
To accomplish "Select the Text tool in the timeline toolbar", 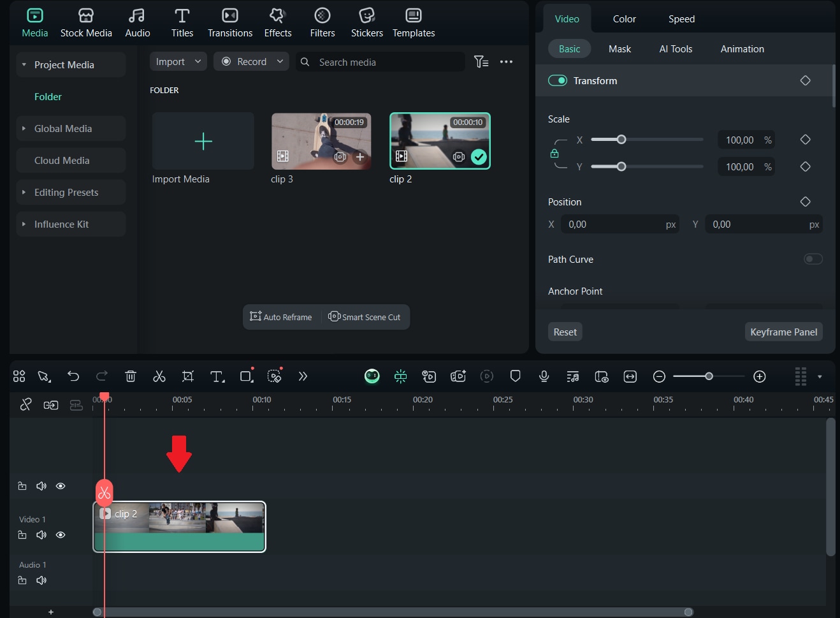I will coord(217,376).
